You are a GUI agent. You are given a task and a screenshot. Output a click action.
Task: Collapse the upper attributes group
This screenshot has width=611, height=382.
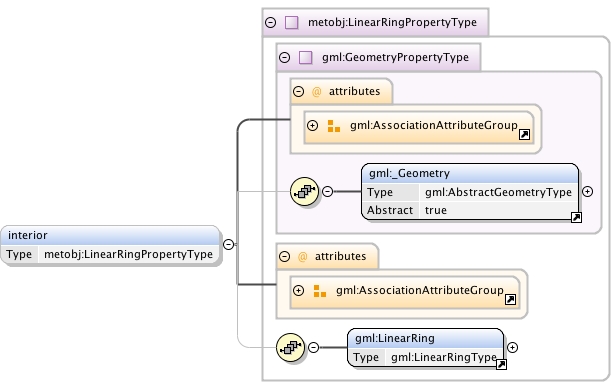pyautogui.click(x=298, y=92)
